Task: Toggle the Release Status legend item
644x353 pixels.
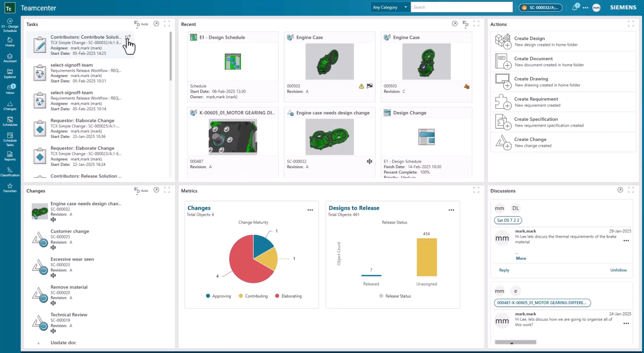Action: 395,296
